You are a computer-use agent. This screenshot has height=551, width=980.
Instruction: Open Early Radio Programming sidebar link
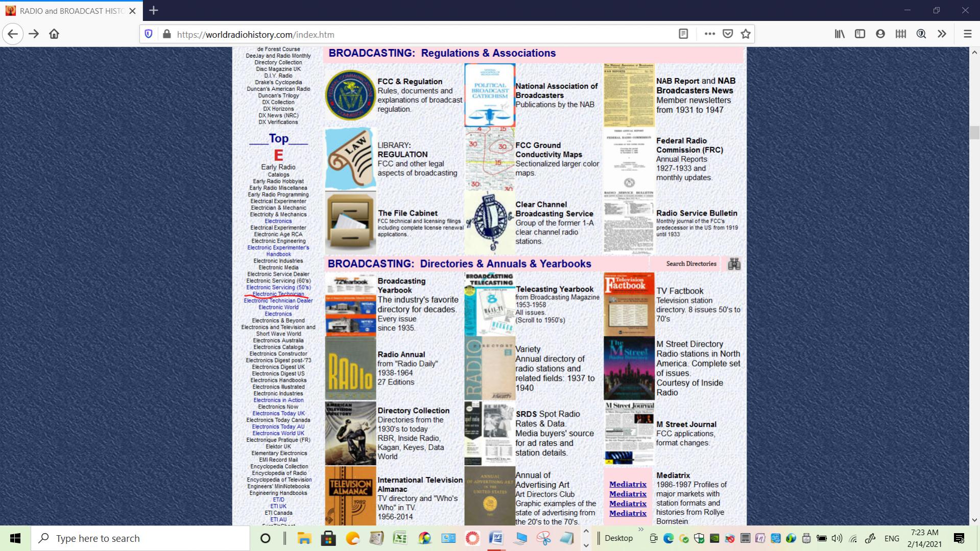tap(278, 195)
